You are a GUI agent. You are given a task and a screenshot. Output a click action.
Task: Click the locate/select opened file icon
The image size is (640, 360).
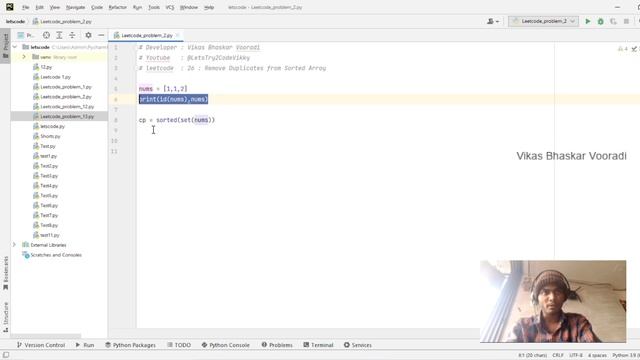[46, 36]
